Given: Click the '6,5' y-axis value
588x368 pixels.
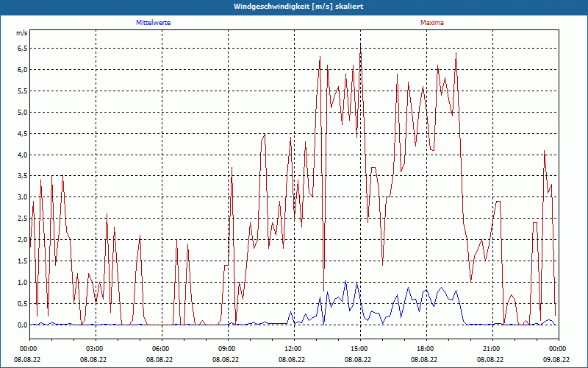Looking at the screenshot, I should coord(22,49).
